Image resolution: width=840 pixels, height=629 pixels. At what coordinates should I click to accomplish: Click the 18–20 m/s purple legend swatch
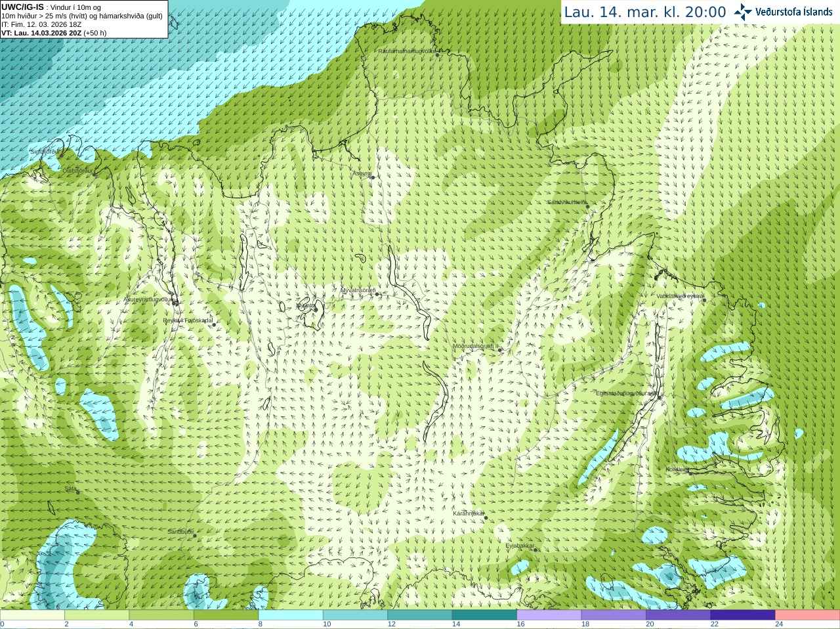(x=614, y=615)
